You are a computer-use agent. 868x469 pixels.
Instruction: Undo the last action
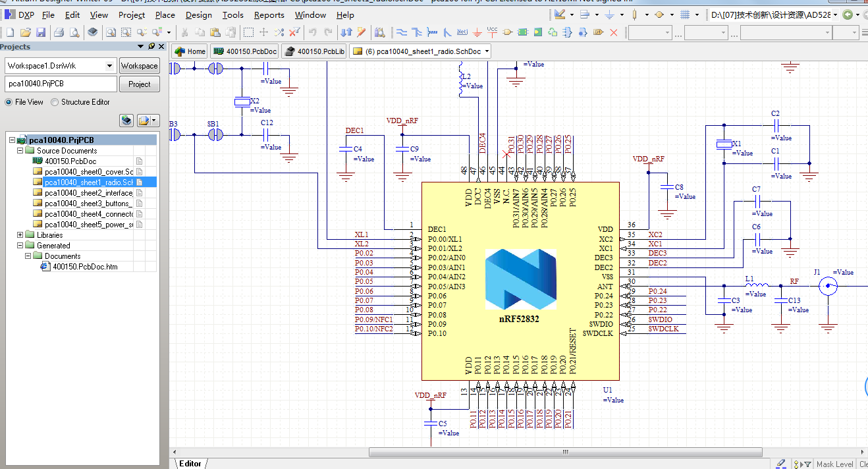click(312, 32)
